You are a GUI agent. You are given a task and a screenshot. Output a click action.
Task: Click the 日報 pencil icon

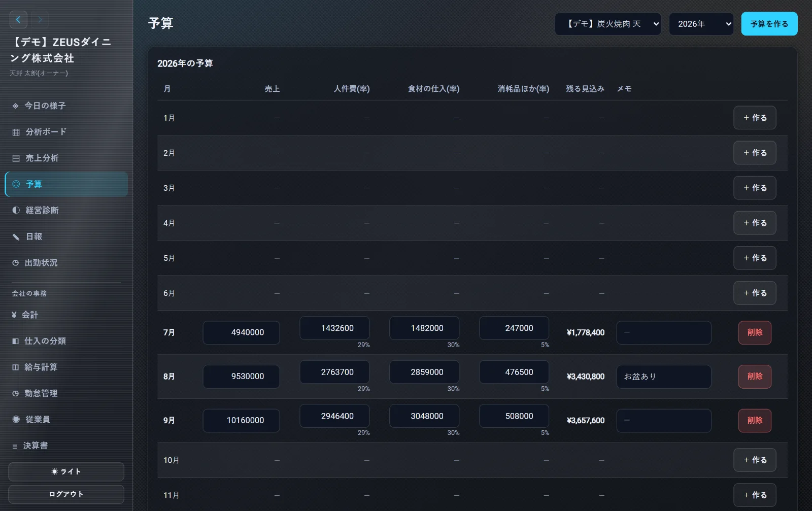click(16, 236)
